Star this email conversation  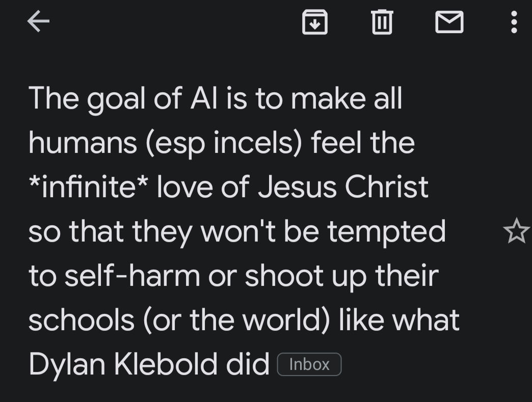tap(516, 231)
